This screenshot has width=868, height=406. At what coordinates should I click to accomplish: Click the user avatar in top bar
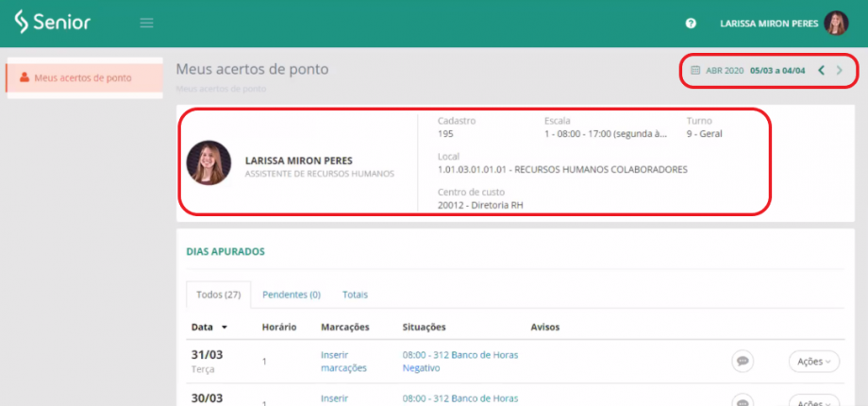836,23
